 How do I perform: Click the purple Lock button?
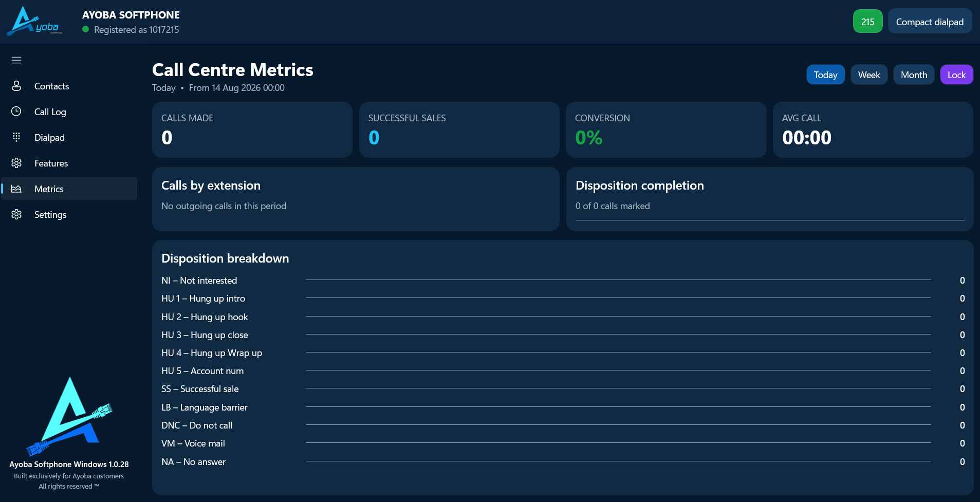(956, 75)
